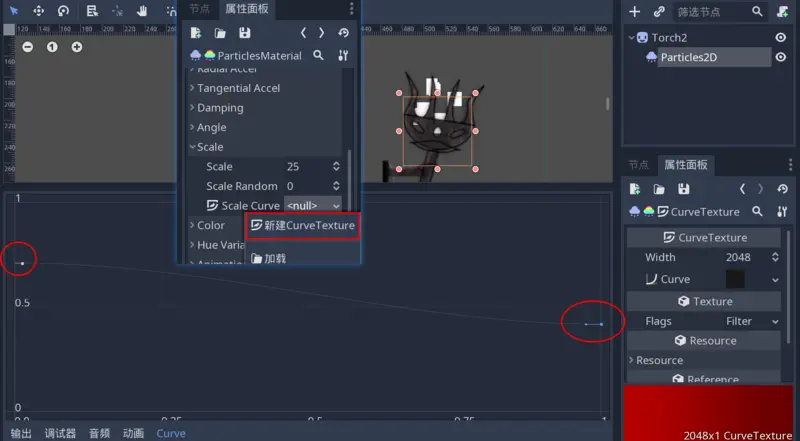The height and width of the screenshot is (441, 800).
Task: Select the left curve point
Action: [x=22, y=263]
